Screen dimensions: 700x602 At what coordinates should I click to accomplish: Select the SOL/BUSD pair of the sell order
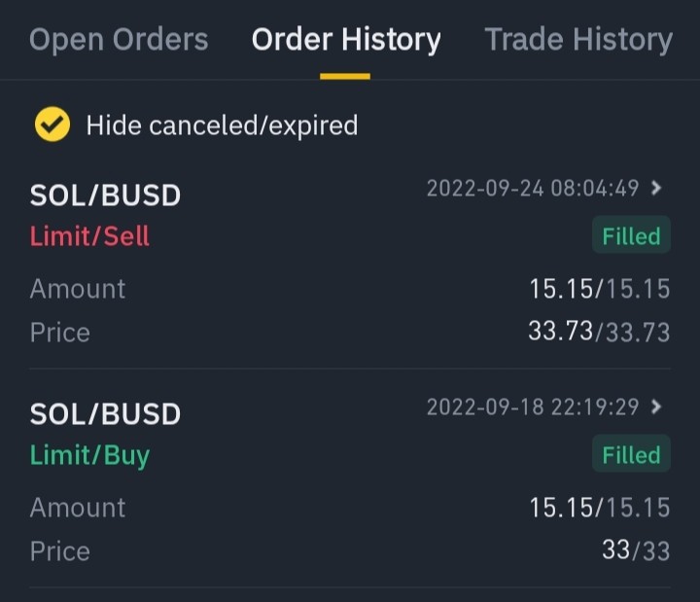point(105,195)
